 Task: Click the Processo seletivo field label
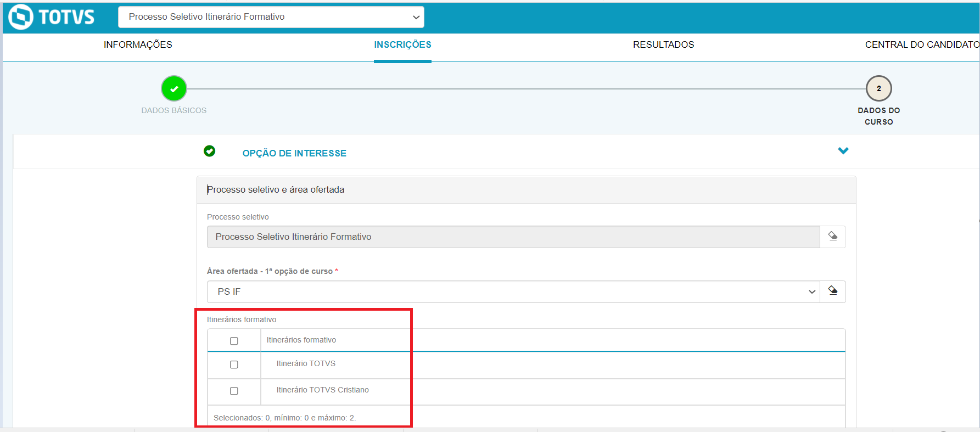238,217
